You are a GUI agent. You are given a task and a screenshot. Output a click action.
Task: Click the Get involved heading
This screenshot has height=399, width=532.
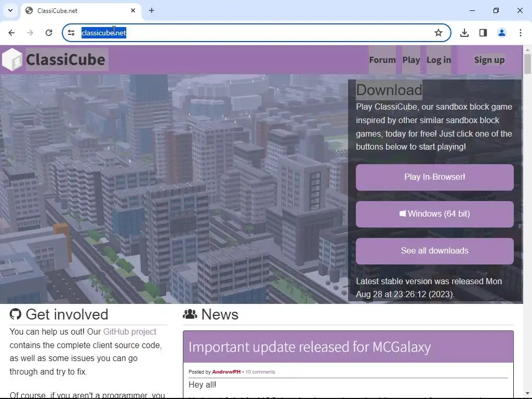point(67,314)
